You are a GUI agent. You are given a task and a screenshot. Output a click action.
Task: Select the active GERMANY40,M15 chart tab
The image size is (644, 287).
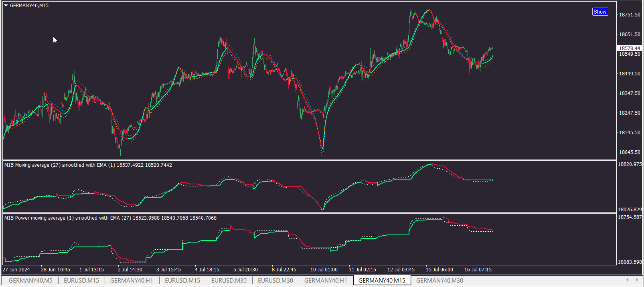click(x=382, y=281)
